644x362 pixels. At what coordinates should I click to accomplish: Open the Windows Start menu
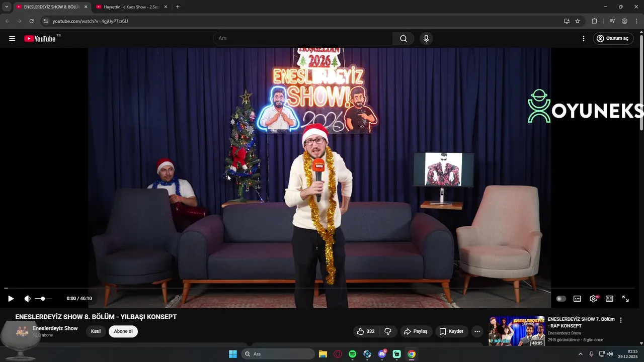click(233, 354)
